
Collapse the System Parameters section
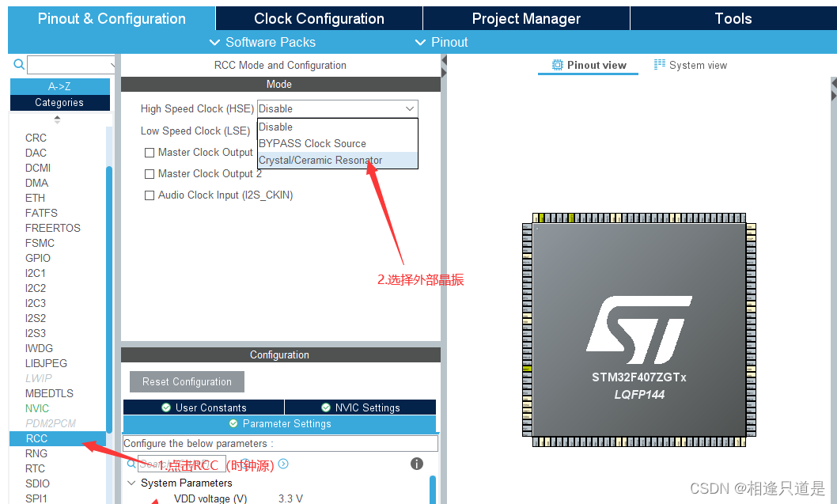131,483
